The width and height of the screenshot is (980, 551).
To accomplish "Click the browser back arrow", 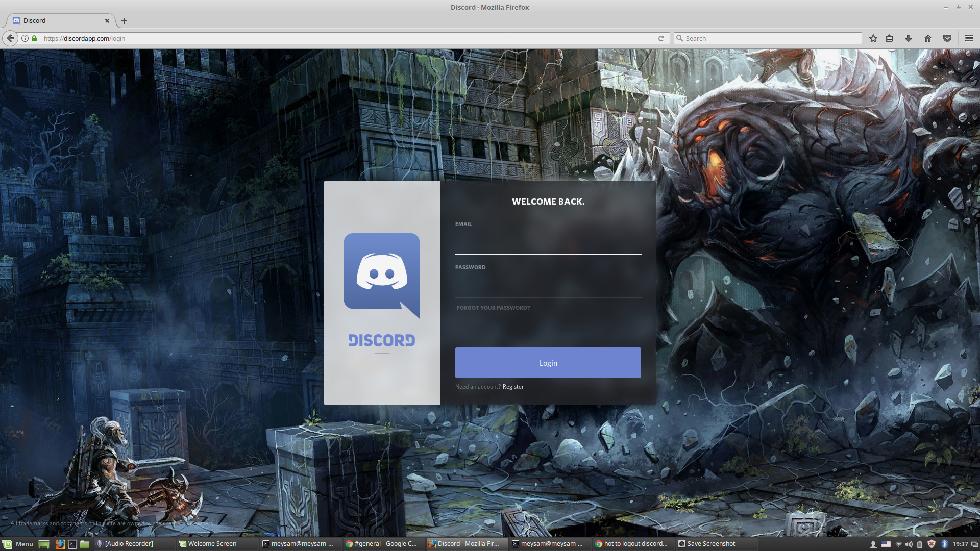I will pyautogui.click(x=10, y=38).
